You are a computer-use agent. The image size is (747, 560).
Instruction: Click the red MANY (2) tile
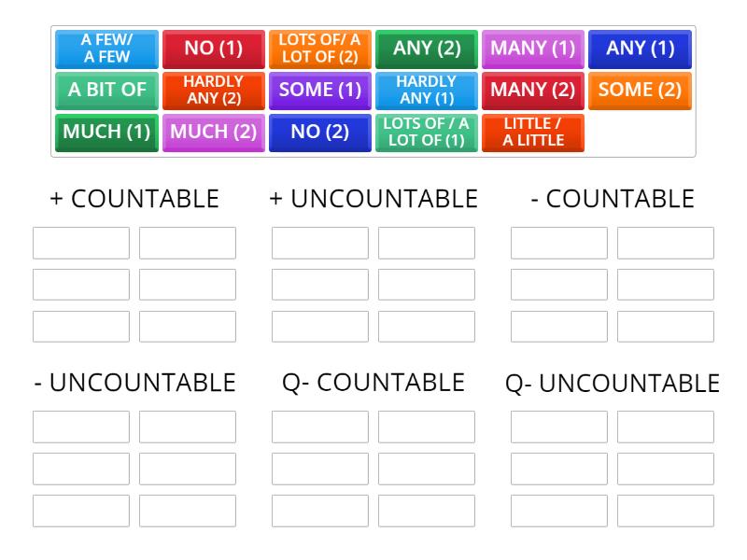(x=533, y=91)
